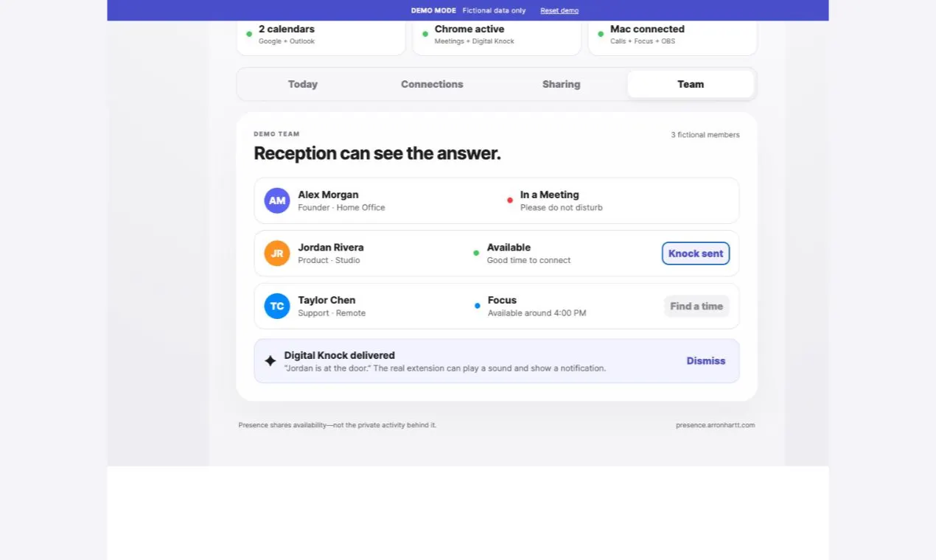This screenshot has width=936, height=560.
Task: Click the Reset demo link
Action: [559, 10]
